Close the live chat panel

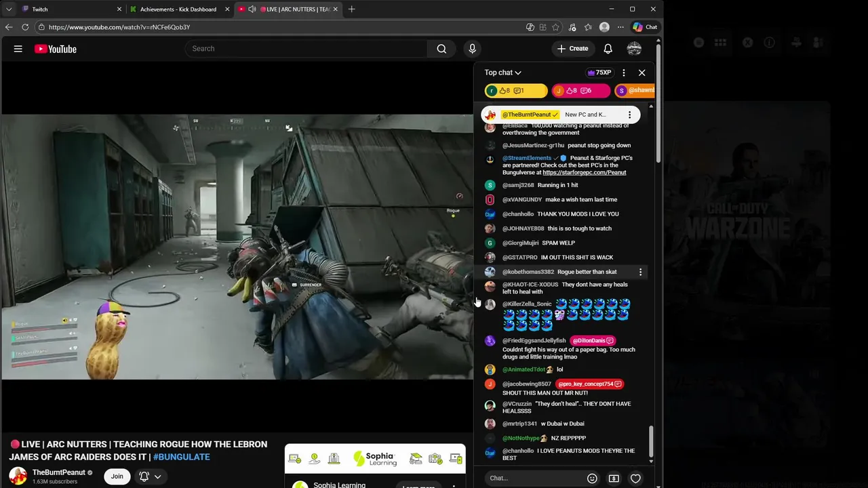coord(642,73)
